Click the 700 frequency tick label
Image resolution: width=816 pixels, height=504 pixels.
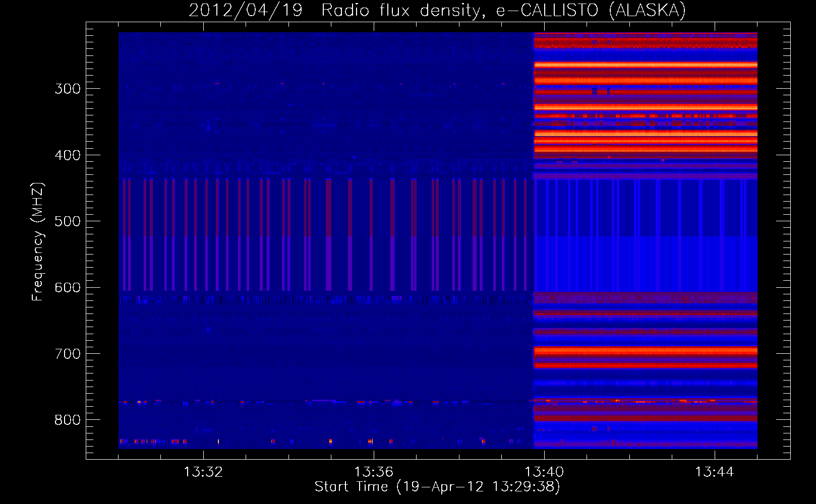click(68, 354)
